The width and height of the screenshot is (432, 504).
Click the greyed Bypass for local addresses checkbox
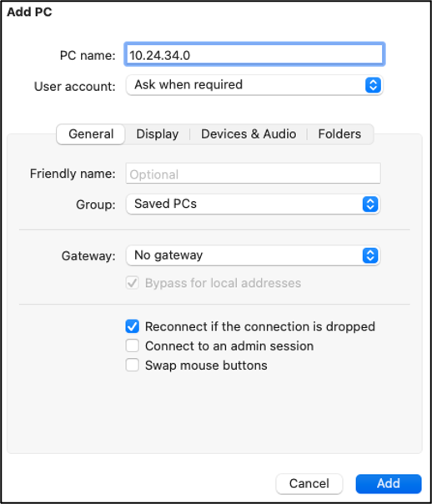(133, 283)
